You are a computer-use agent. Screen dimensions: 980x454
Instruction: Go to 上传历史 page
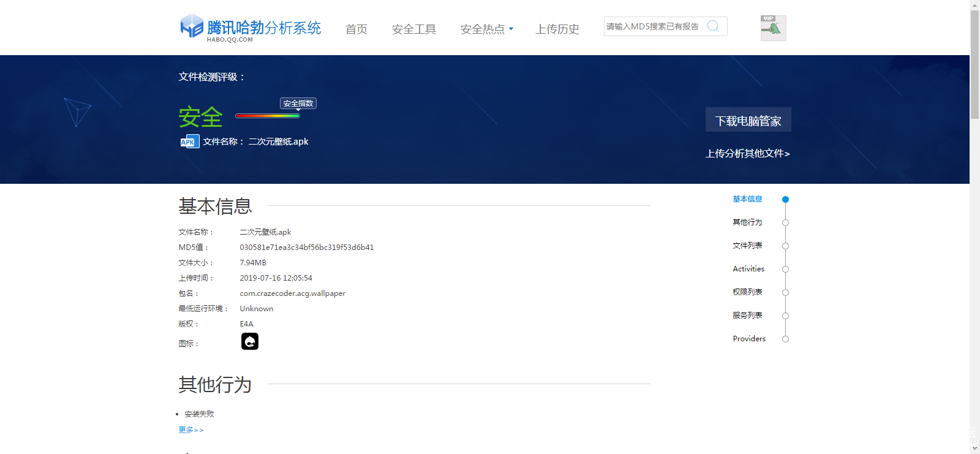(557, 29)
